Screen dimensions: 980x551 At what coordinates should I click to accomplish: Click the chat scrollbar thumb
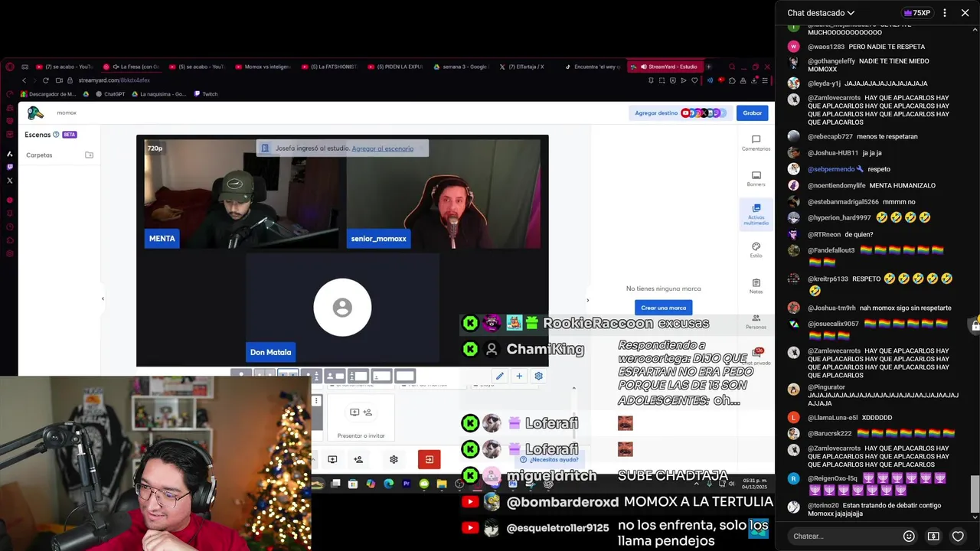point(975,494)
